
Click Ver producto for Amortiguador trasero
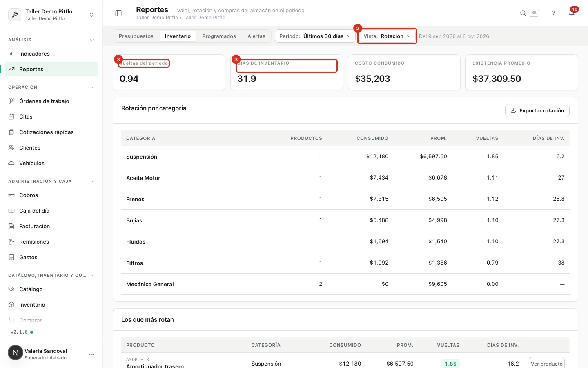tap(547, 364)
